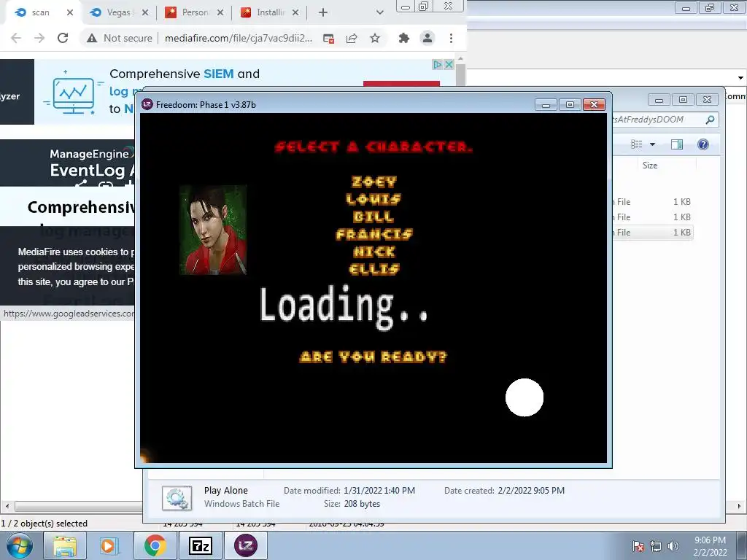Open 7-Zip from taskbar
747x560 pixels.
[x=200, y=545]
